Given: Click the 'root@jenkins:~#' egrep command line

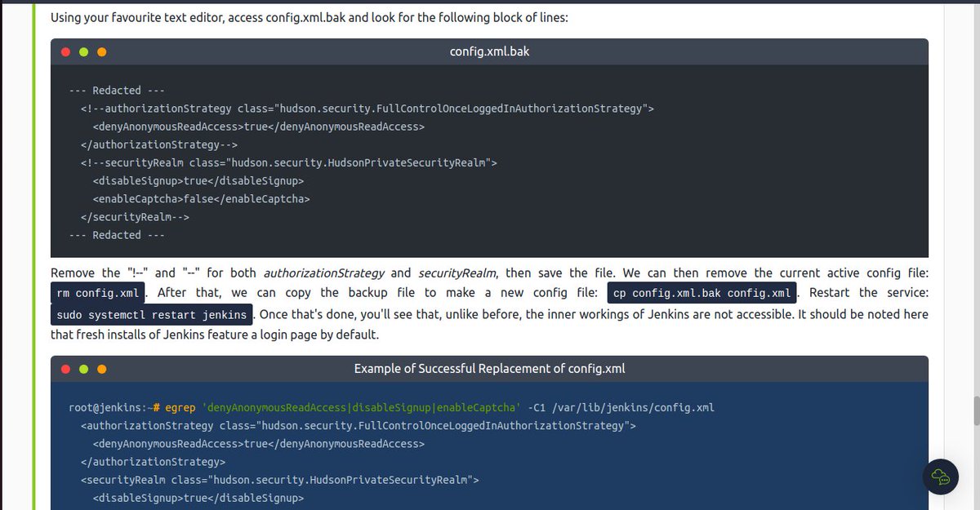Looking at the screenshot, I should (x=392, y=407).
